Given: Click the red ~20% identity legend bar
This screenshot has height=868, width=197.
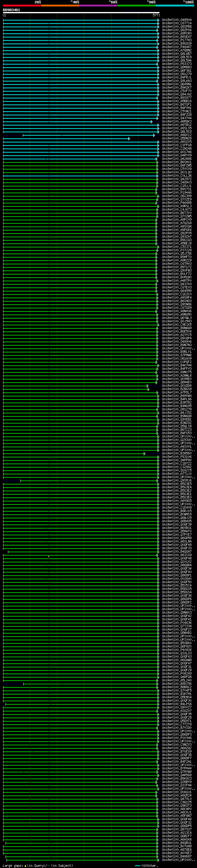Looking at the screenshot, I should pos(22,6).
